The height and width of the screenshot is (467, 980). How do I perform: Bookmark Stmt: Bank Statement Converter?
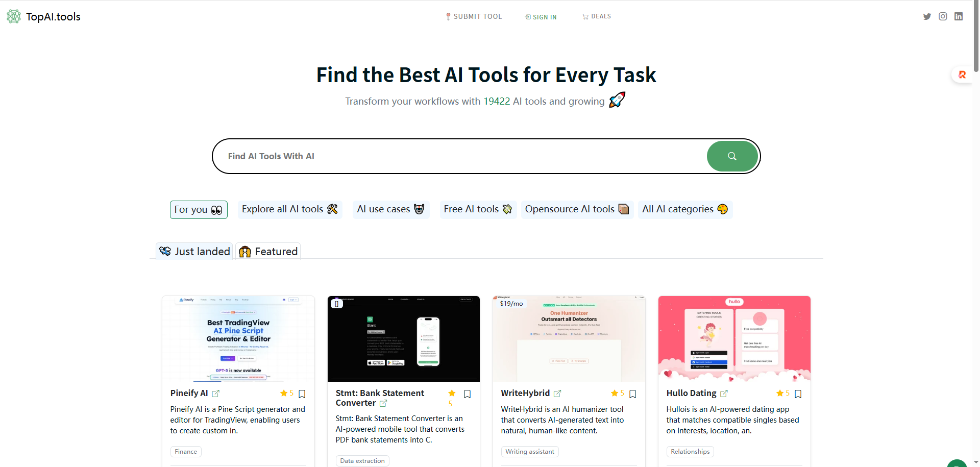pos(468,394)
